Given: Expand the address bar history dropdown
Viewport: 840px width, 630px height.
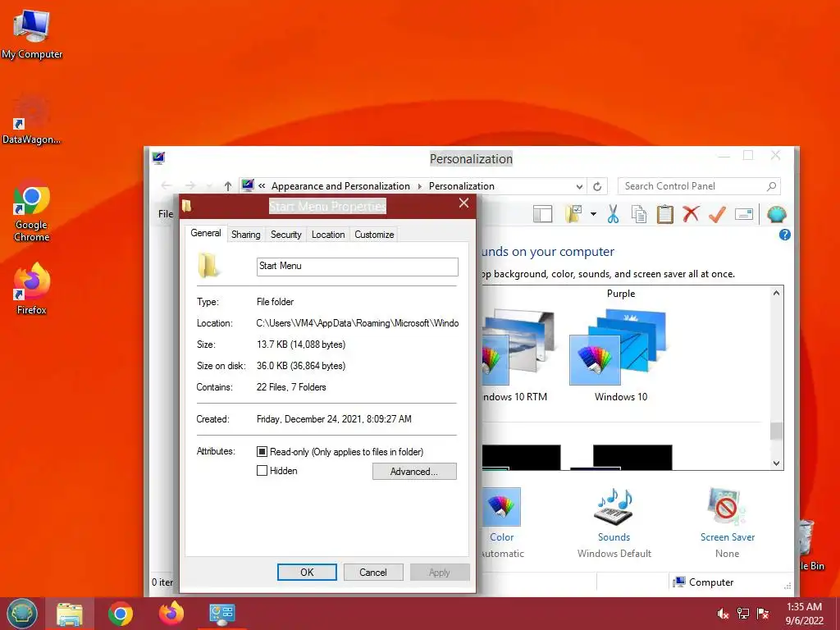Looking at the screenshot, I should click(x=579, y=187).
